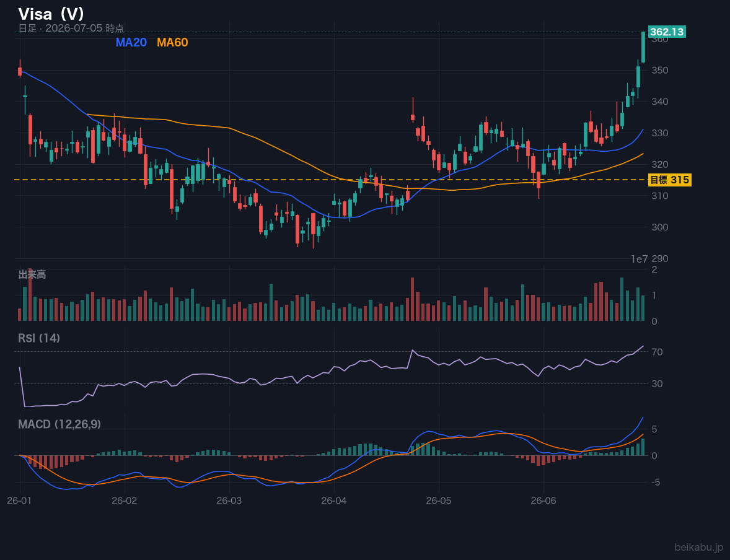Click the 26-01 date axis label
This screenshot has width=730, height=560.
20,501
